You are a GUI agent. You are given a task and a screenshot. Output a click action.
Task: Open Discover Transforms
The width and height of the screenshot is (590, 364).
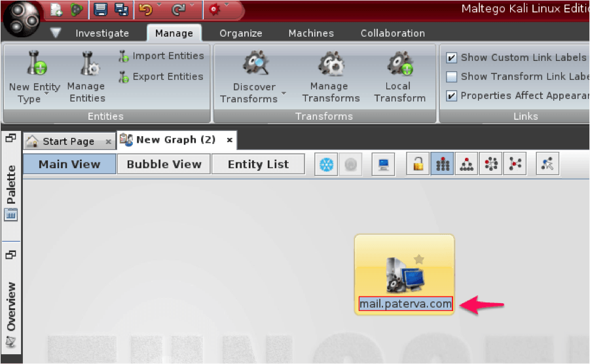tap(253, 77)
